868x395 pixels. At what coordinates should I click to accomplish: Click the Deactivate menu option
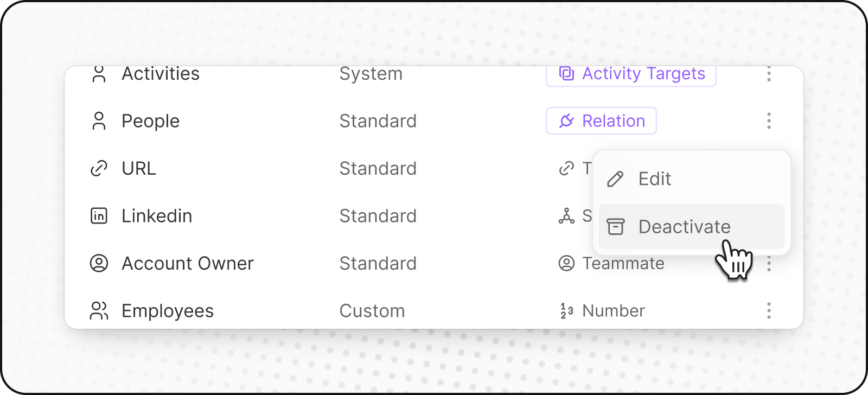(684, 227)
